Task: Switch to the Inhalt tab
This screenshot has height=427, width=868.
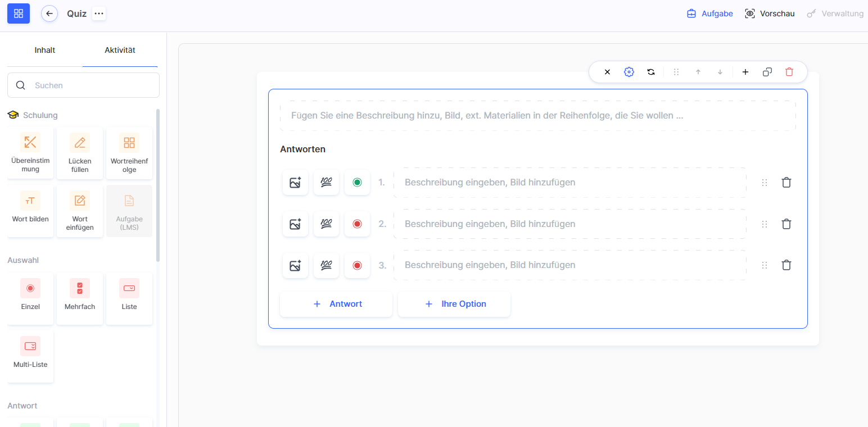Action: [45, 50]
